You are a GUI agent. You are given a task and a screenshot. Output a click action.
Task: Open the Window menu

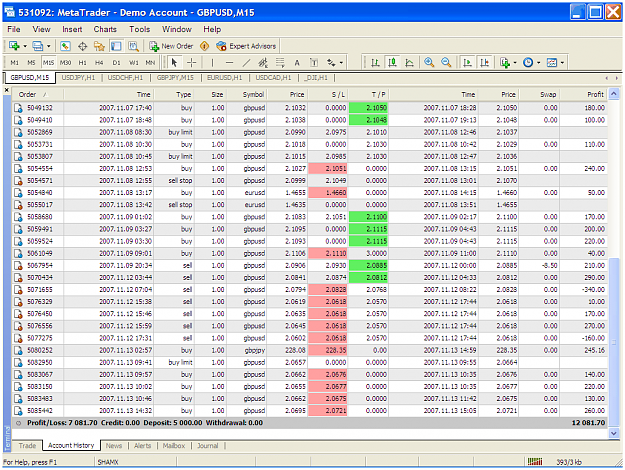pos(177,29)
